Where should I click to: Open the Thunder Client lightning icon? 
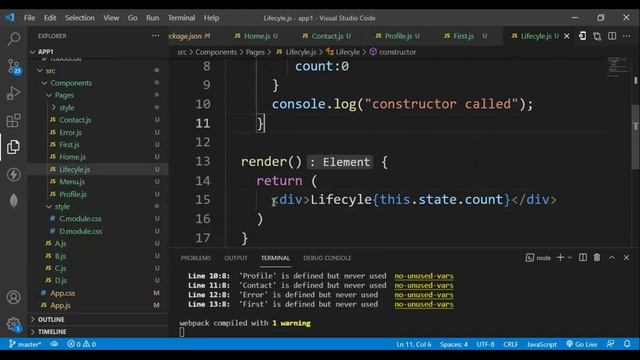pos(14,174)
